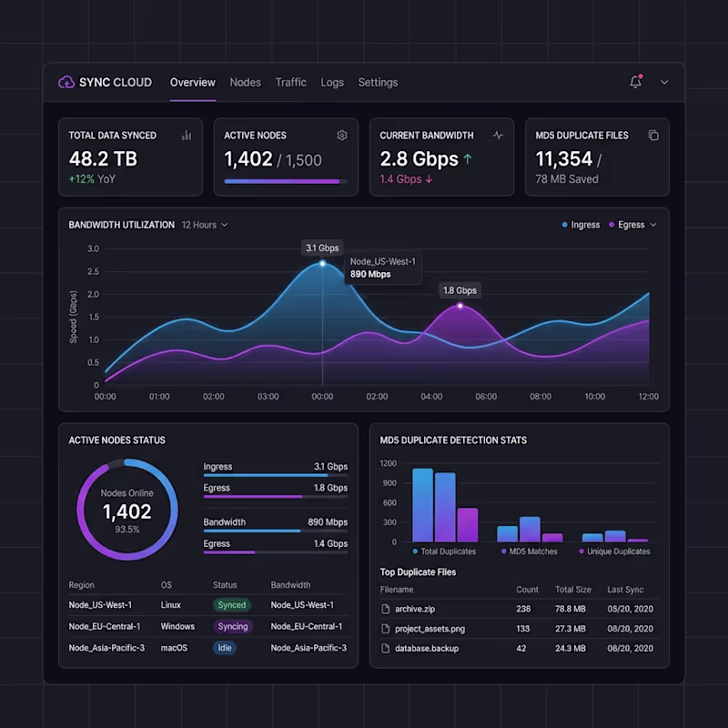Open the project_assets.png file entry

430,629
